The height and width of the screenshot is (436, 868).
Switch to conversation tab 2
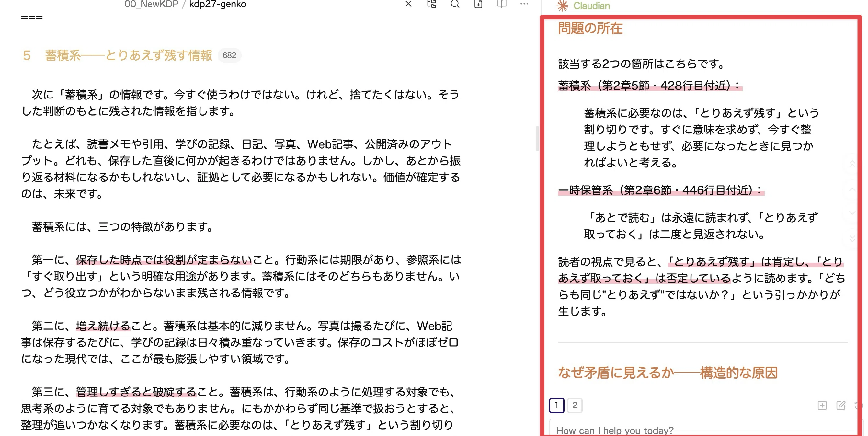[x=575, y=405]
